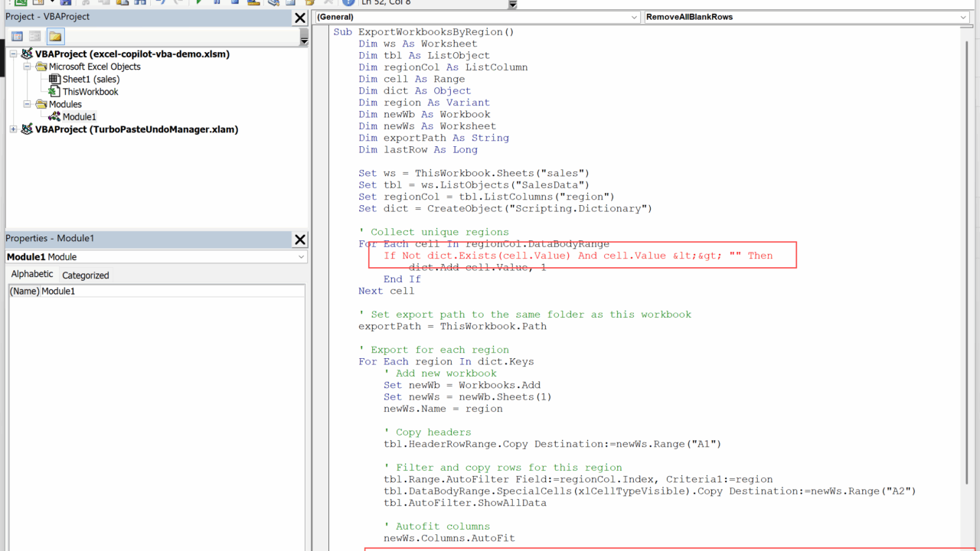980x551 pixels.
Task: Close the Properties - Module1 panel
Action: (x=299, y=240)
